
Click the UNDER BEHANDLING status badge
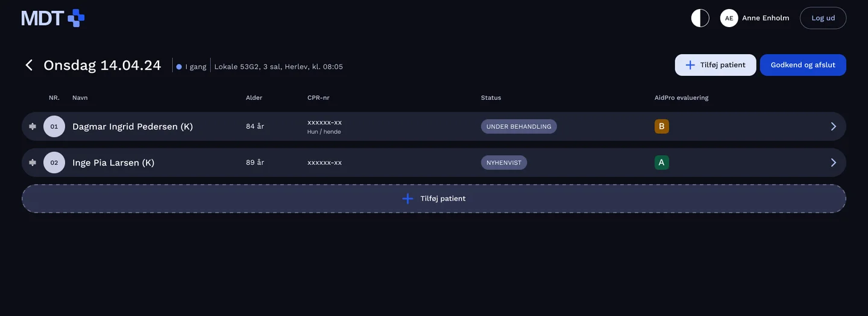pyautogui.click(x=518, y=126)
